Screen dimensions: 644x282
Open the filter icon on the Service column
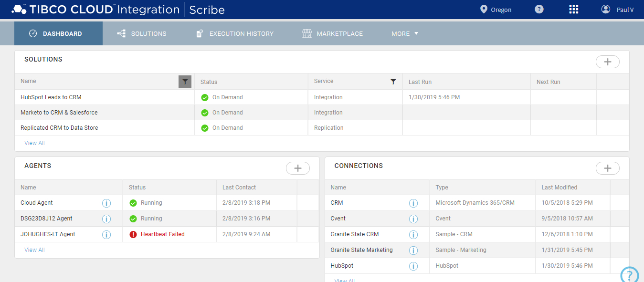pyautogui.click(x=393, y=82)
